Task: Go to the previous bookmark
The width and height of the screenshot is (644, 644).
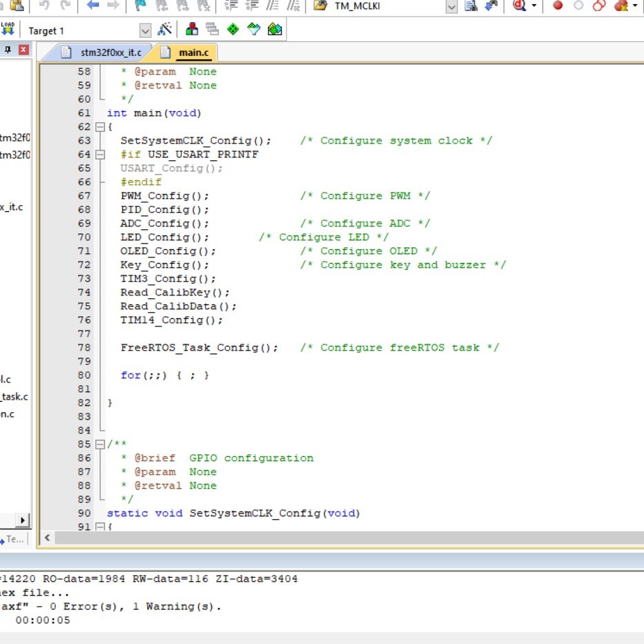Action: point(162,6)
